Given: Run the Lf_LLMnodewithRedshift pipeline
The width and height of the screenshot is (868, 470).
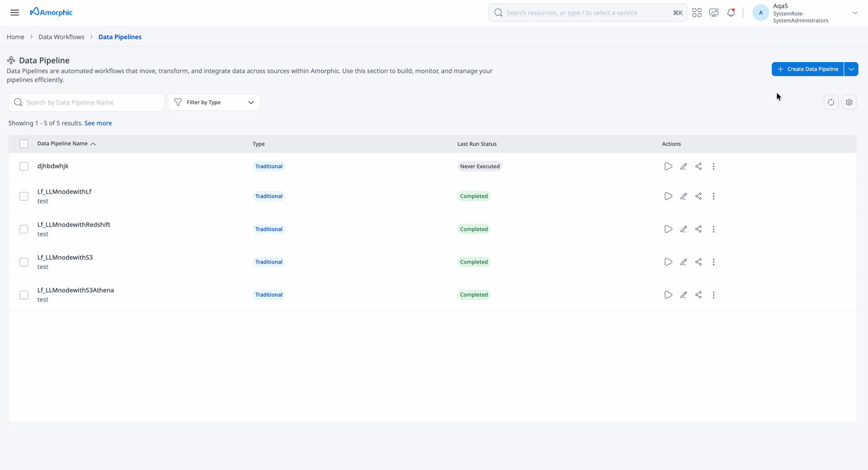Looking at the screenshot, I should [668, 229].
